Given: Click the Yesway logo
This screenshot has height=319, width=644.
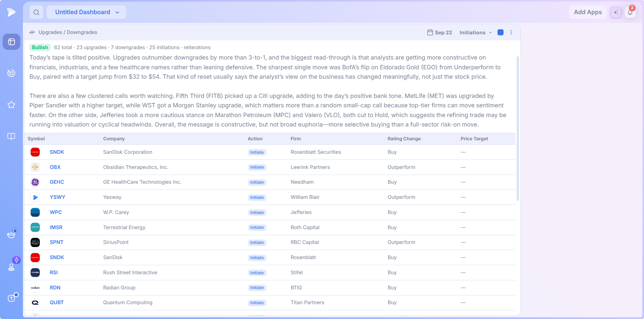Looking at the screenshot, I should click(35, 197).
